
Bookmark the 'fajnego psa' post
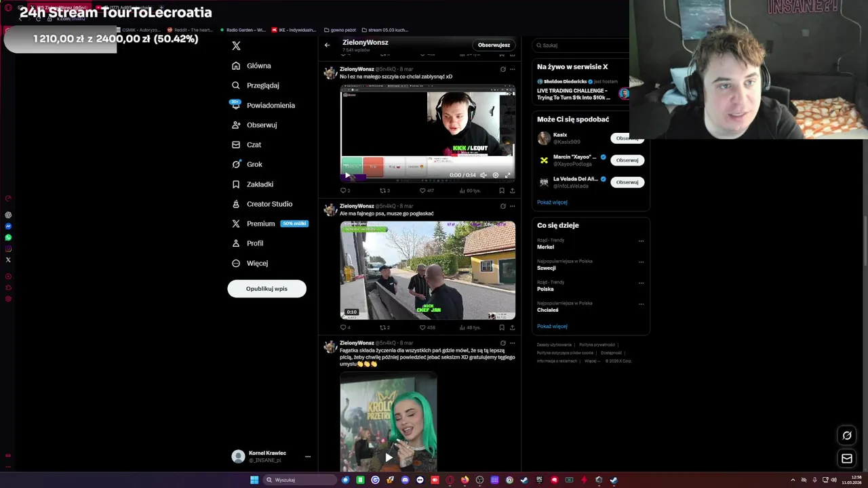502,327
